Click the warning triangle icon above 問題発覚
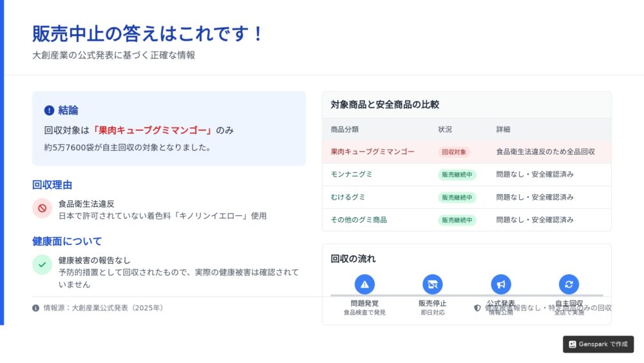 tap(365, 284)
